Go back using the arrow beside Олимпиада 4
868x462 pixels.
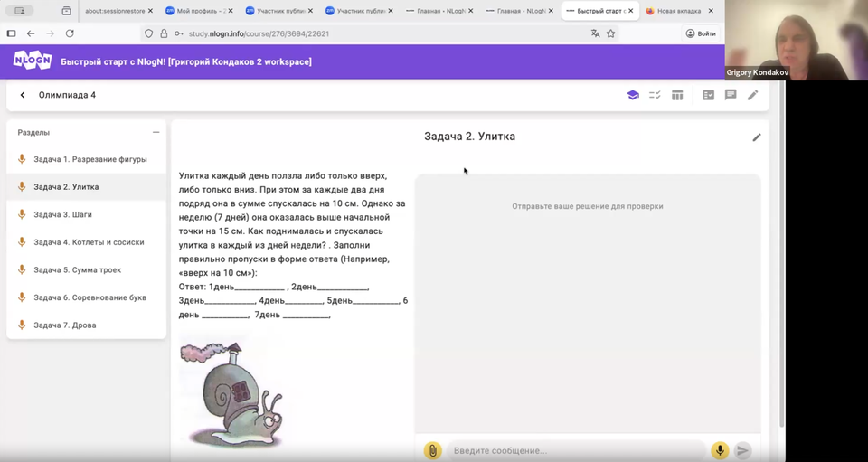click(23, 95)
